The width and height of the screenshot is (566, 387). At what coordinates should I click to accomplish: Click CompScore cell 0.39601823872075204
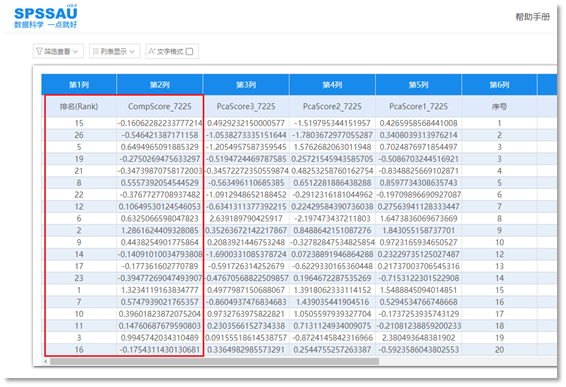(x=160, y=314)
